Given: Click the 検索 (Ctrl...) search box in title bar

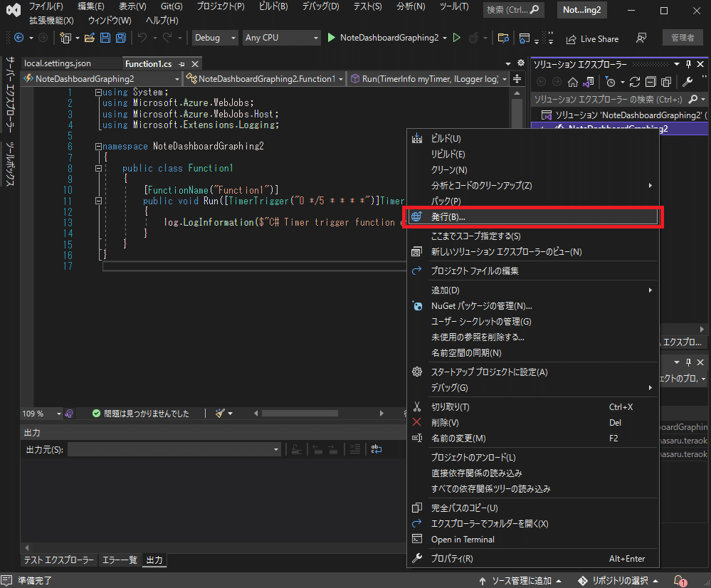Looking at the screenshot, I should point(513,9).
